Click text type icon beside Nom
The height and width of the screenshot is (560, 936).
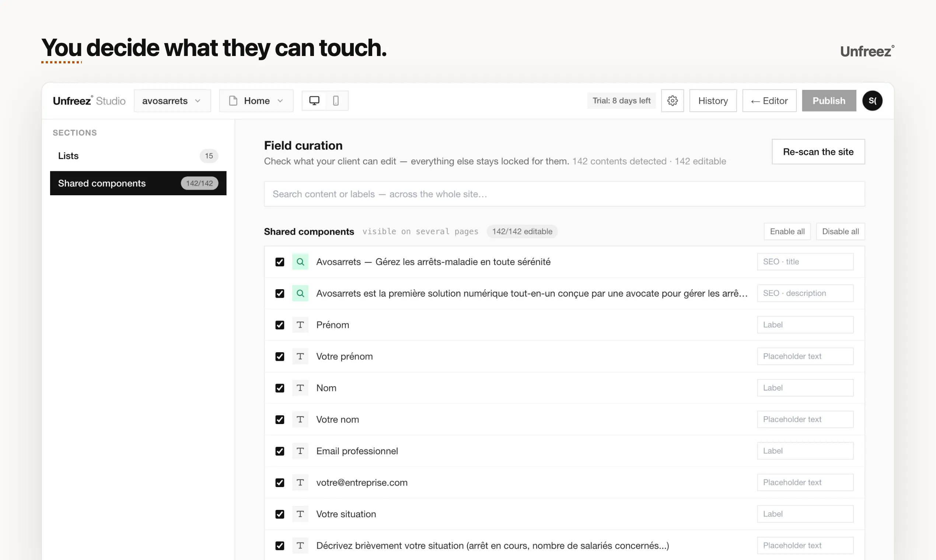point(300,388)
